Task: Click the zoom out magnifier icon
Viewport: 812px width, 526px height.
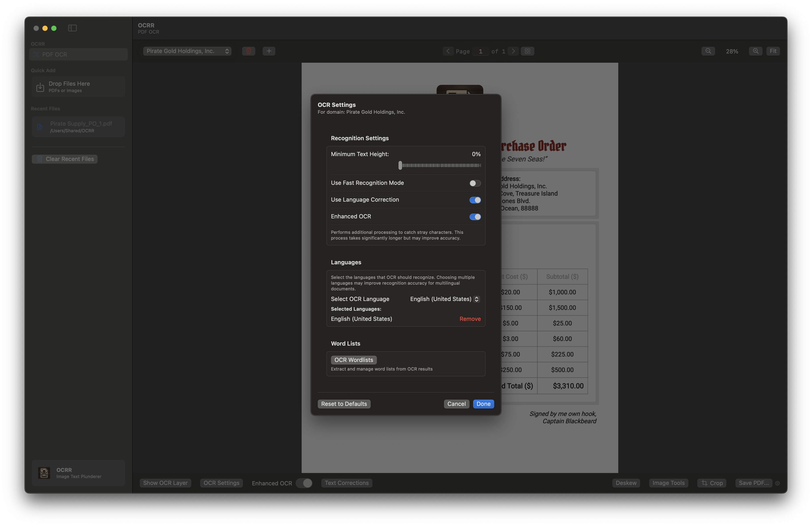Action: tap(708, 51)
